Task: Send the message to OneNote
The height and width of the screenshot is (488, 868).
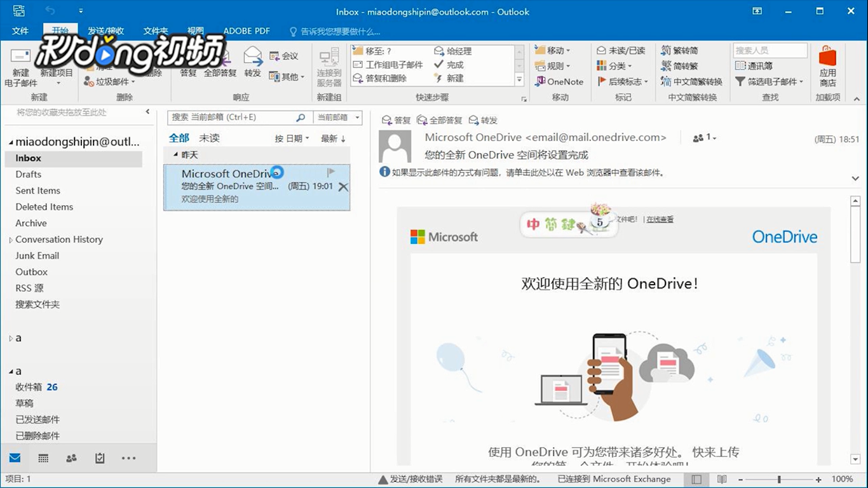Action: [x=559, y=81]
